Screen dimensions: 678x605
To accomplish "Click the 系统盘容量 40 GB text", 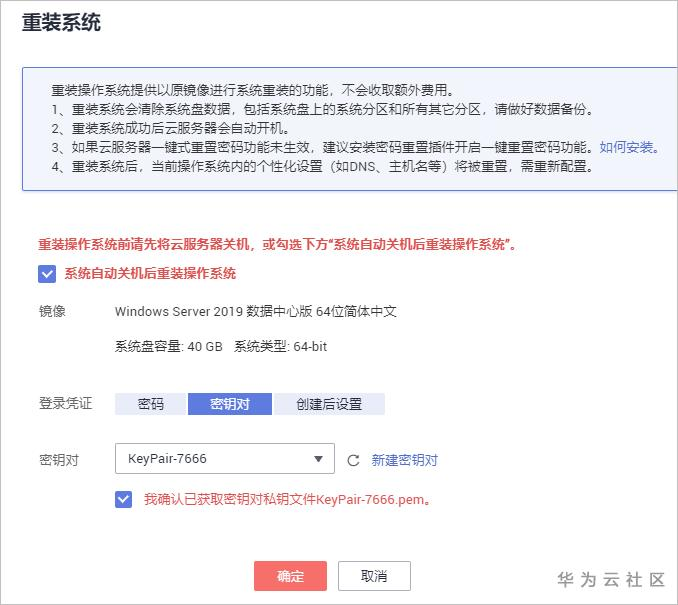I will 169,347.
